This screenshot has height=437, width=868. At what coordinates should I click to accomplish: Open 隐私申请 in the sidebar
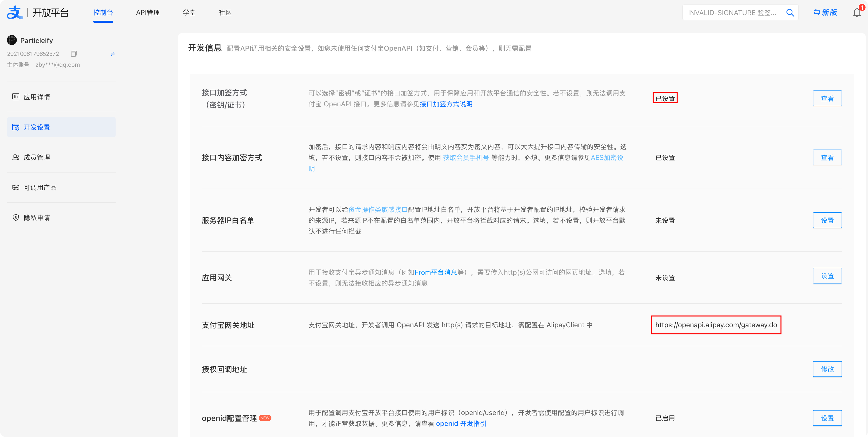(61, 218)
